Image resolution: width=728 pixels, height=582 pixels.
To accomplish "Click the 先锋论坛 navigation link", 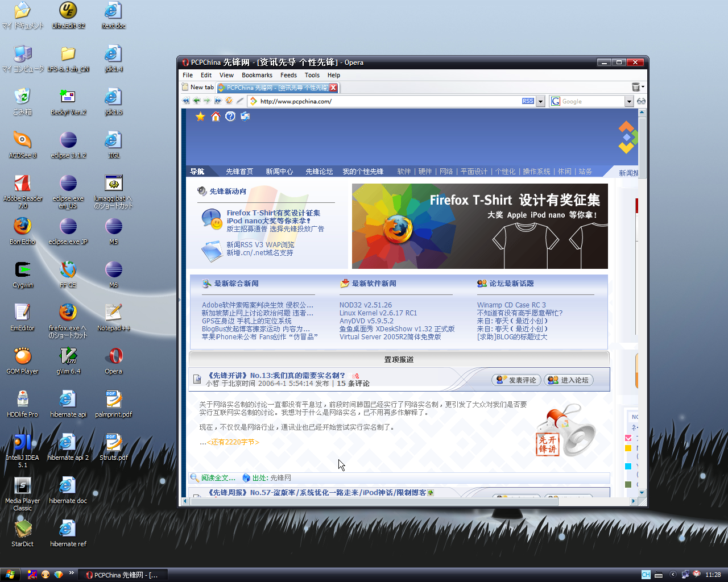I will 319,172.
